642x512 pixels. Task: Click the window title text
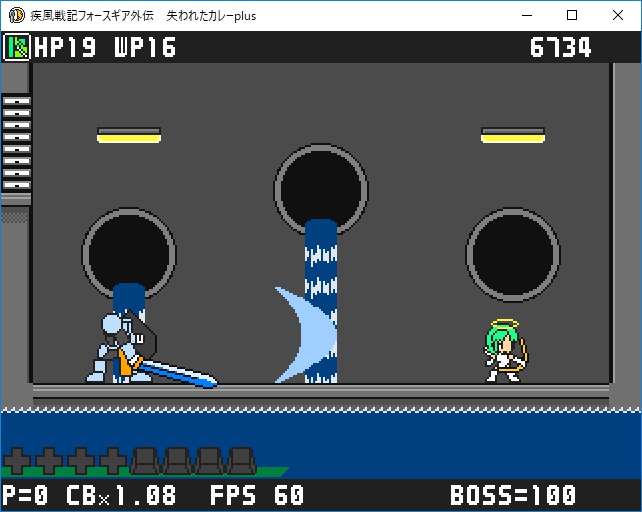(x=143, y=16)
